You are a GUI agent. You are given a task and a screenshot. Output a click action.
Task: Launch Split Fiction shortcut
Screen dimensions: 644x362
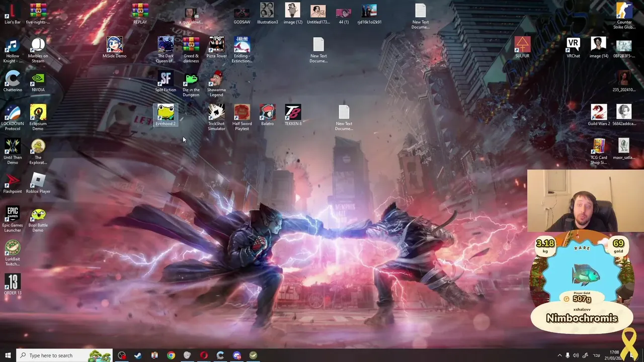click(166, 82)
